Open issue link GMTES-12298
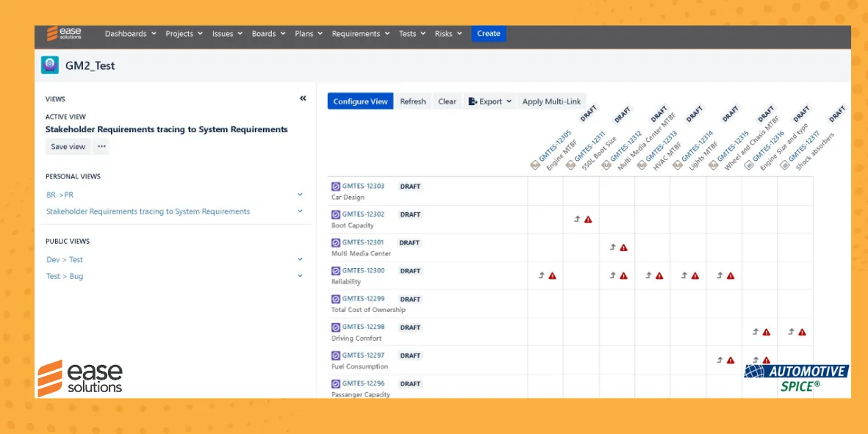This screenshot has height=434, width=868. coord(363,328)
